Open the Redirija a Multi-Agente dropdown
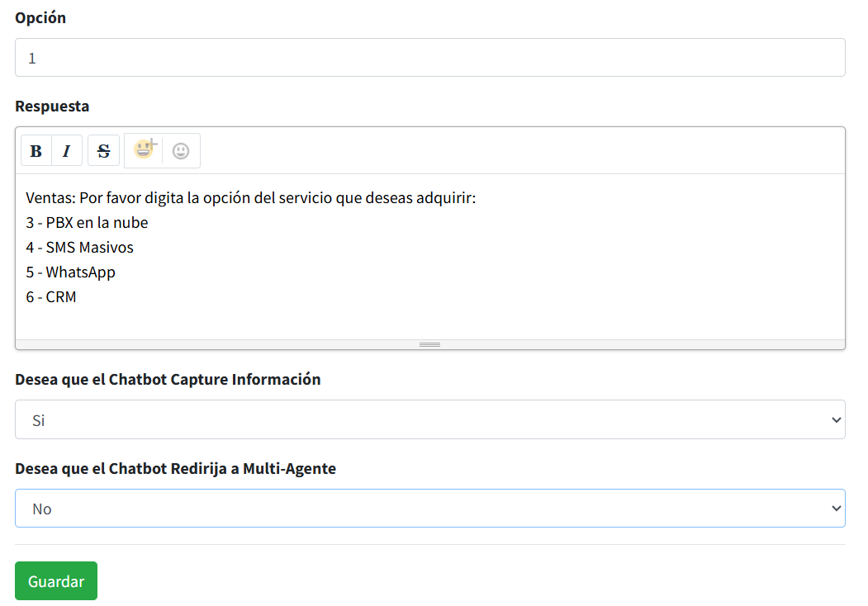The image size is (868, 606). click(x=430, y=508)
